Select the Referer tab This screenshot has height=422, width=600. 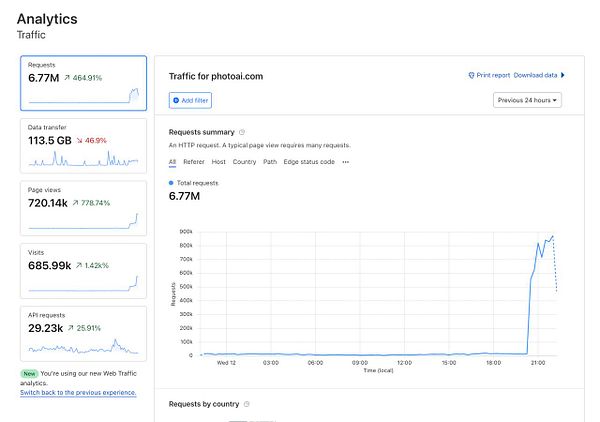tap(194, 162)
